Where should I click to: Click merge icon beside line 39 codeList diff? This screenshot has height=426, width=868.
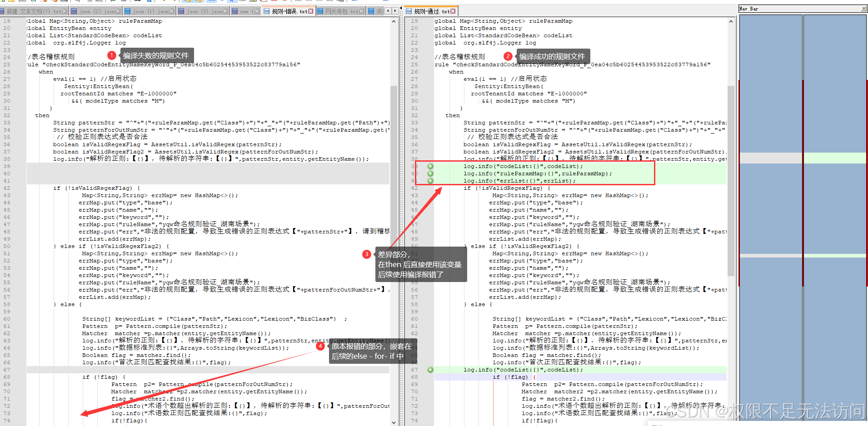point(430,166)
